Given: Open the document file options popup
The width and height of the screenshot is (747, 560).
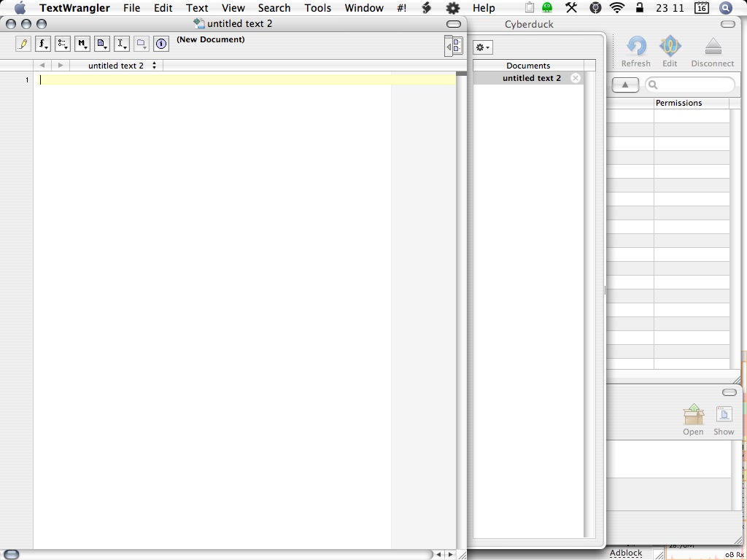Looking at the screenshot, I should [x=102, y=44].
